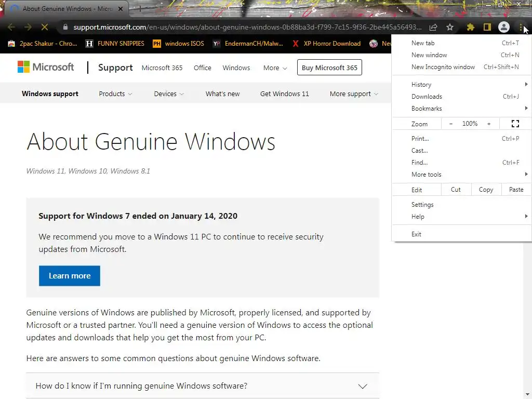Open the windows ISOS bookmark
The width and height of the screenshot is (532, 399).
coord(179,44)
